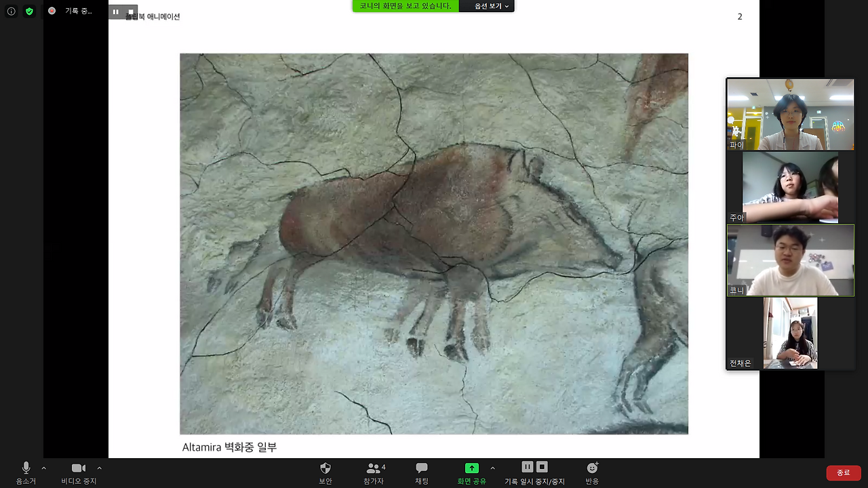Open the 보안 security menu

(325, 473)
